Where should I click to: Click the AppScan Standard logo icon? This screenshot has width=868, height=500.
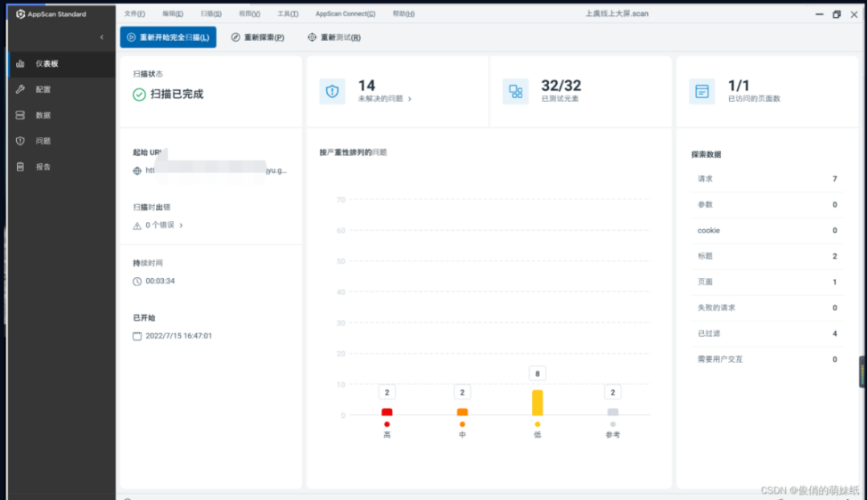click(x=20, y=14)
